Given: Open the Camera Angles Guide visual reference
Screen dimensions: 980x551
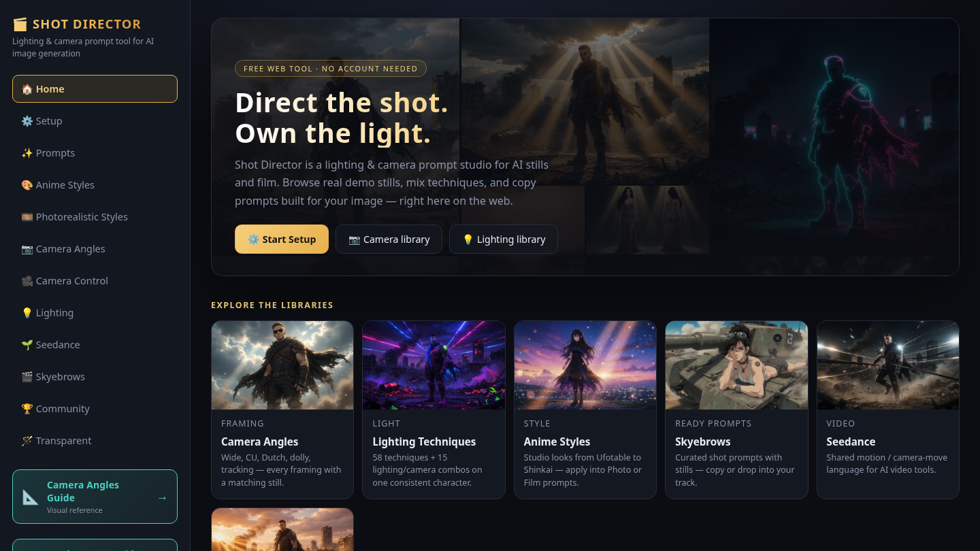Looking at the screenshot, I should click(x=95, y=497).
